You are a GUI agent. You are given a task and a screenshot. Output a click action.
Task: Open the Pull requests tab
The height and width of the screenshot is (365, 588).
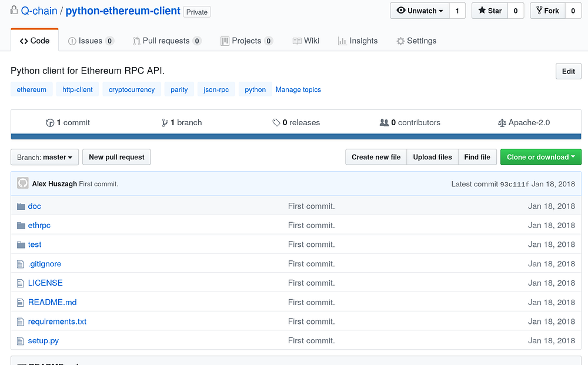(167, 41)
